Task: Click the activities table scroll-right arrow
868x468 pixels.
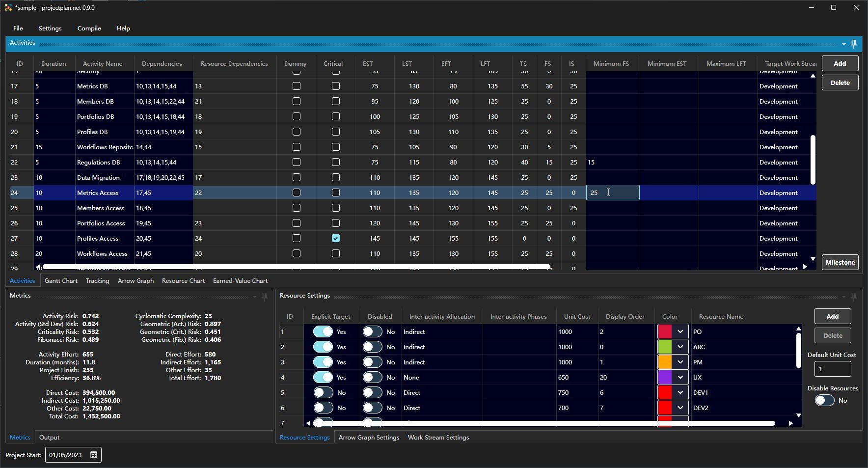Action: coord(805,267)
